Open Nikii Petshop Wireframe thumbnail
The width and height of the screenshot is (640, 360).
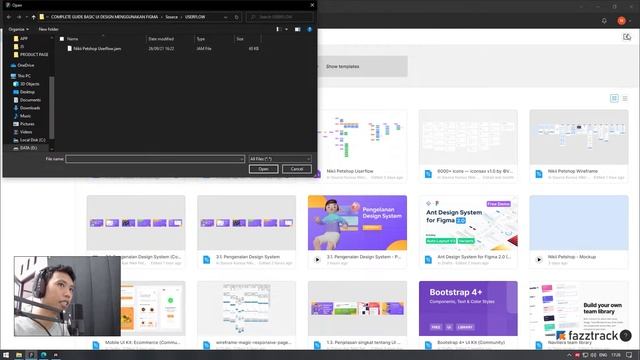tap(579, 137)
